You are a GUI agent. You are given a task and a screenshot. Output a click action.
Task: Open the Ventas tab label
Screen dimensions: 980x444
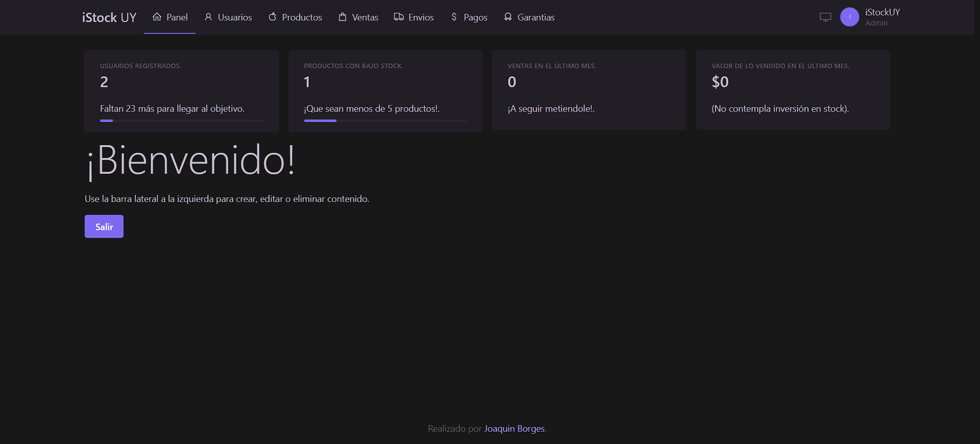365,17
